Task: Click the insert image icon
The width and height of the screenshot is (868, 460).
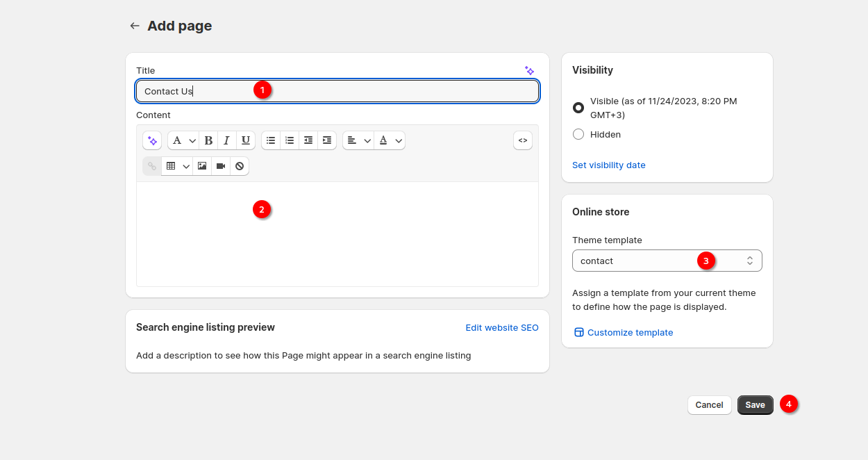Action: tap(202, 166)
